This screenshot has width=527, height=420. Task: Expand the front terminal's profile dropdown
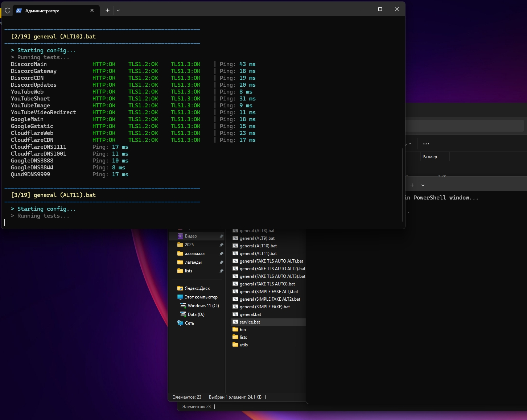(118, 11)
